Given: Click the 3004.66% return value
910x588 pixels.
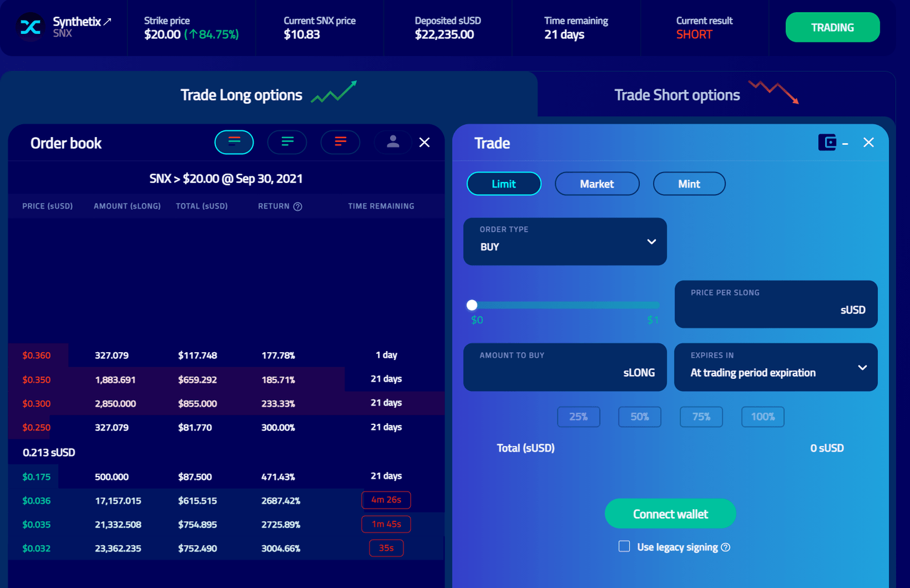Looking at the screenshot, I should pos(281,548).
